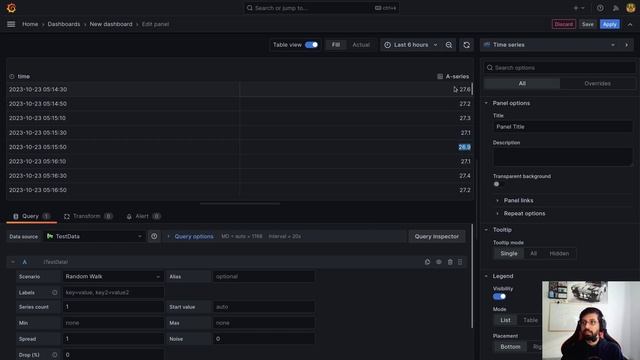The image size is (640, 360).
Task: Click the Discard button
Action: click(564, 24)
